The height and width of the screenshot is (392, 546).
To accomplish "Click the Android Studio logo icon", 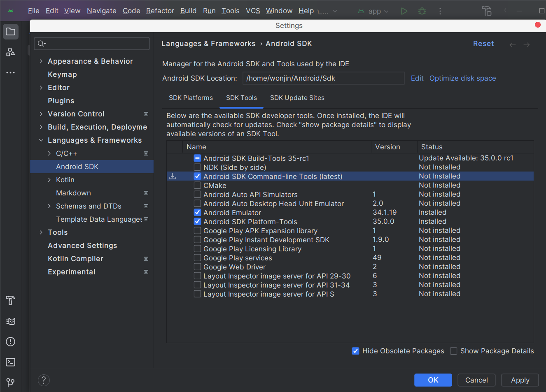I will coord(11,11).
